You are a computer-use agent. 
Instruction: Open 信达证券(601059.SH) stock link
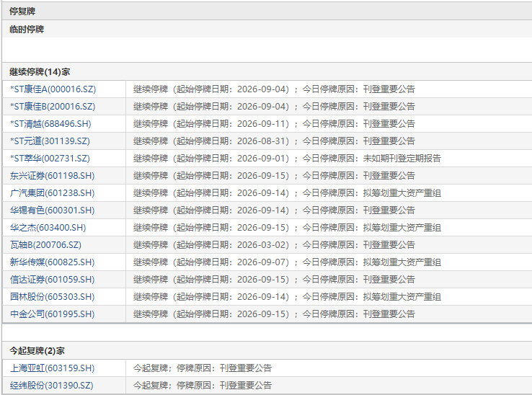[52, 280]
